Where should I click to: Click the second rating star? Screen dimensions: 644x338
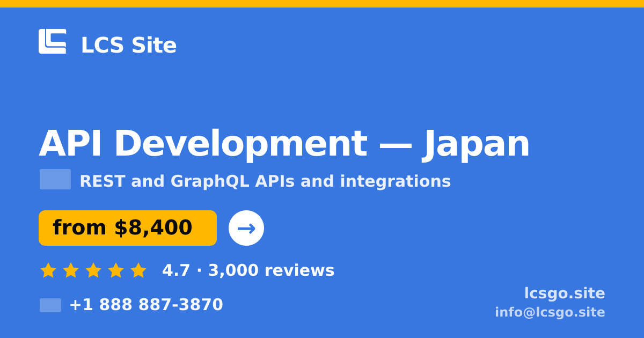(71, 270)
